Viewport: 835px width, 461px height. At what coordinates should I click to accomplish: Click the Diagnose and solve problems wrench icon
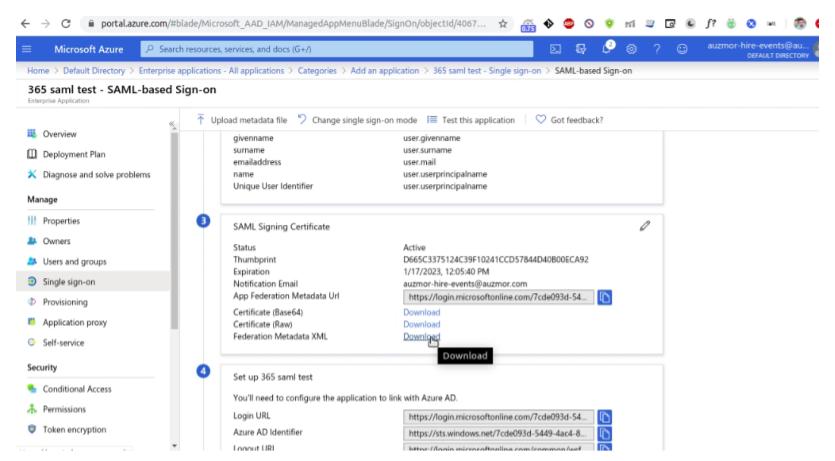(x=32, y=174)
